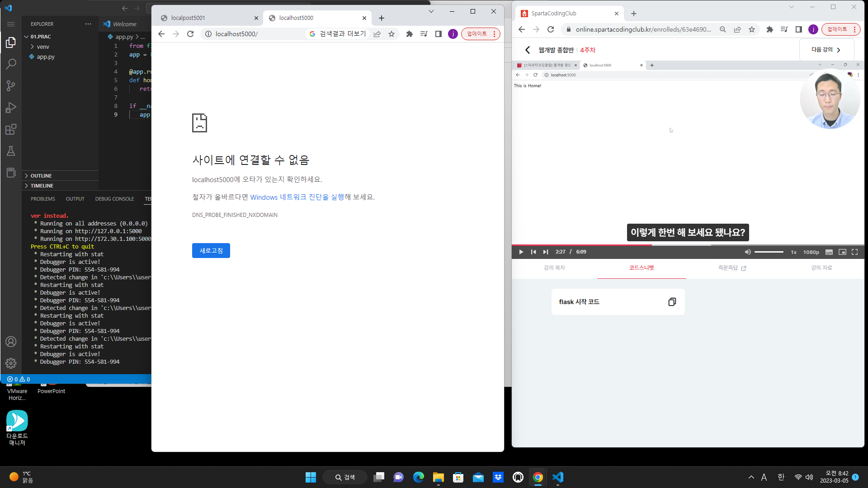Open extensions puzzle icon in middle Chrome
Image resolution: width=868 pixels, height=488 pixels.
[x=410, y=34]
